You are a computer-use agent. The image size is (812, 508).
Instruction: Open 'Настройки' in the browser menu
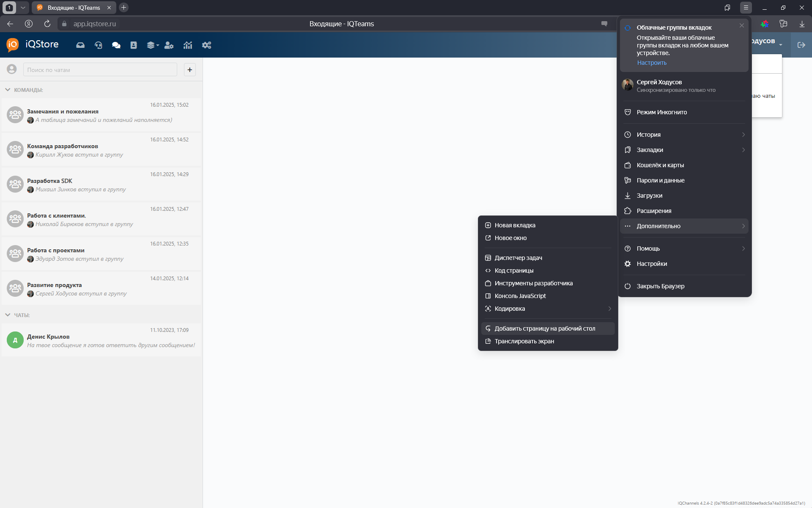[684, 264]
